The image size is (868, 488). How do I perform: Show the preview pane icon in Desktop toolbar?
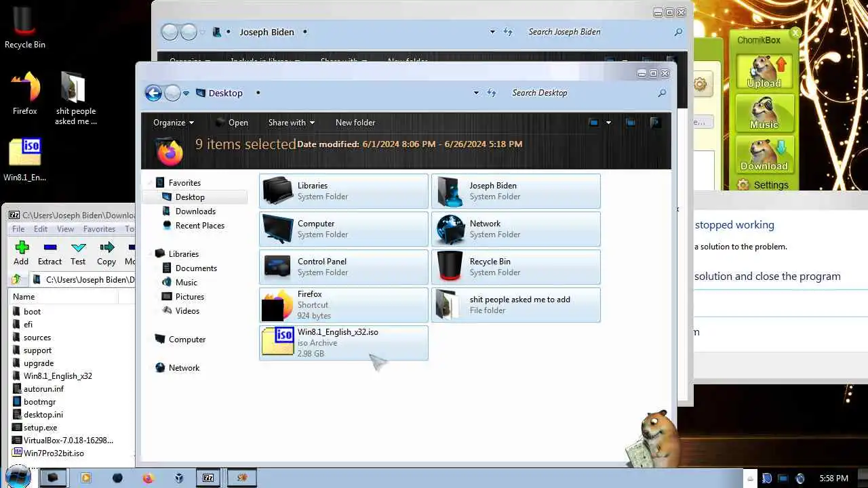tap(631, 123)
